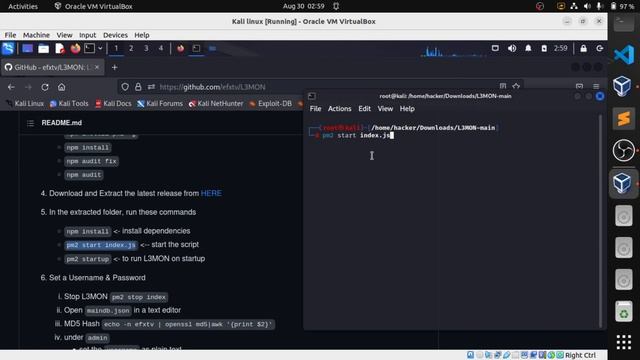The image size is (640, 360).
Task: Open Visual Studio Code from the dock
Action: pos(623,55)
